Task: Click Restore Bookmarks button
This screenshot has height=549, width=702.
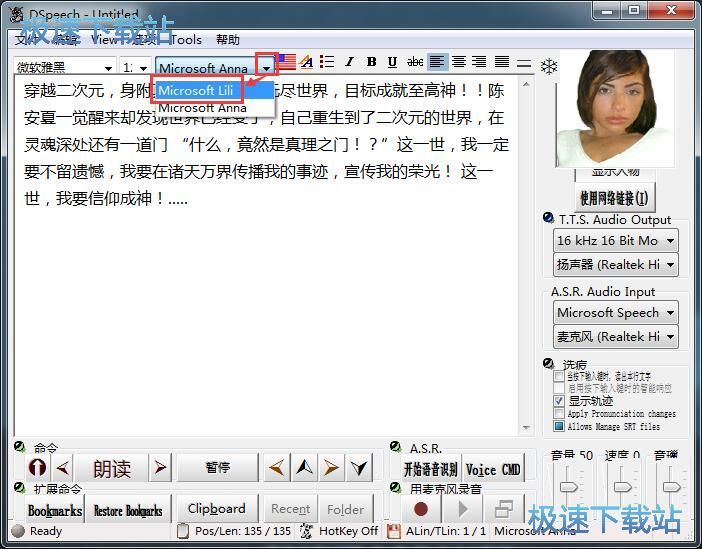Action: (128, 510)
